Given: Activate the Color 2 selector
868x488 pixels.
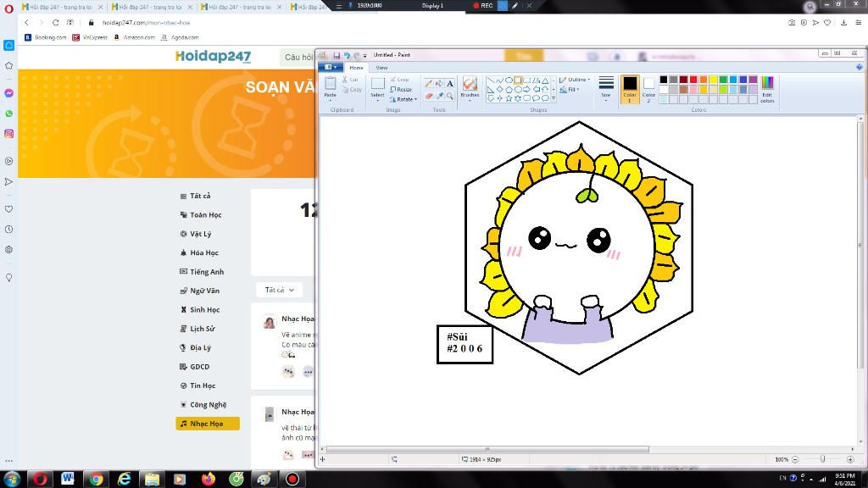Looking at the screenshot, I should [x=648, y=89].
